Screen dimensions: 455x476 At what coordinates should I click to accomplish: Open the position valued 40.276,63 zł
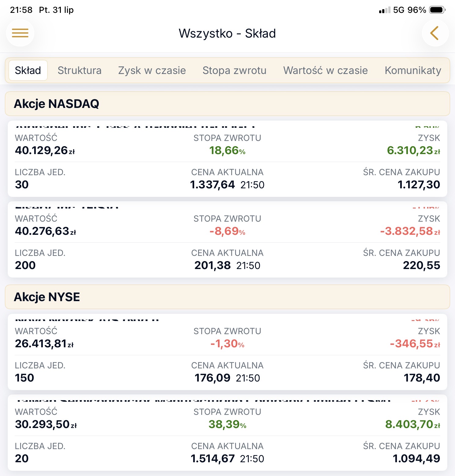[227, 239]
